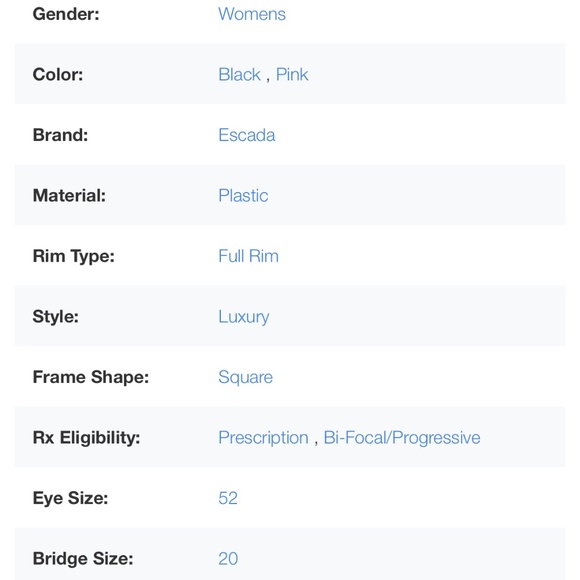Select the Pink color link
This screenshot has height=580, width=580.
pos(292,74)
